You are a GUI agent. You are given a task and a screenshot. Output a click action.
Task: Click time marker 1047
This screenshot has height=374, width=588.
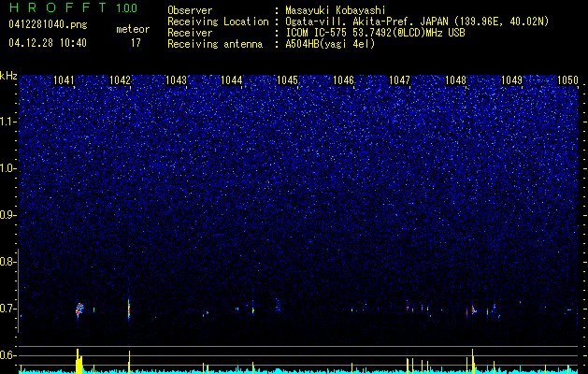click(399, 80)
